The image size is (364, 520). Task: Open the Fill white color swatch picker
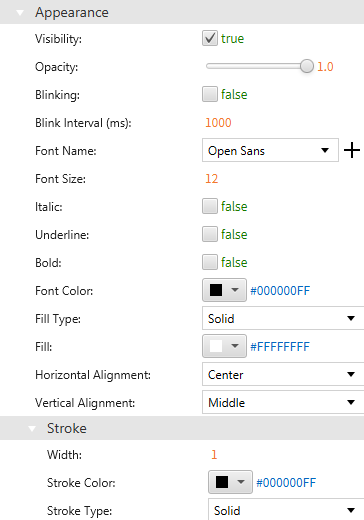(224, 346)
